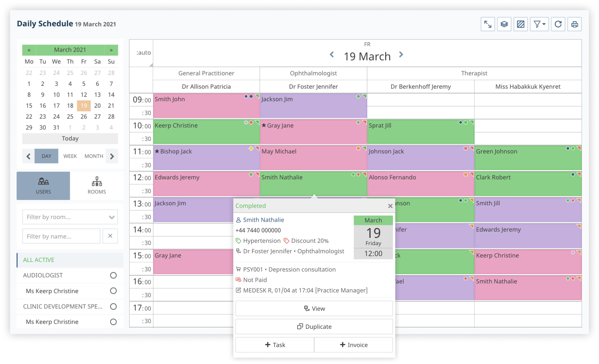The image size is (599, 364).
Task: Click the hatched square icon
Action: click(x=520, y=24)
